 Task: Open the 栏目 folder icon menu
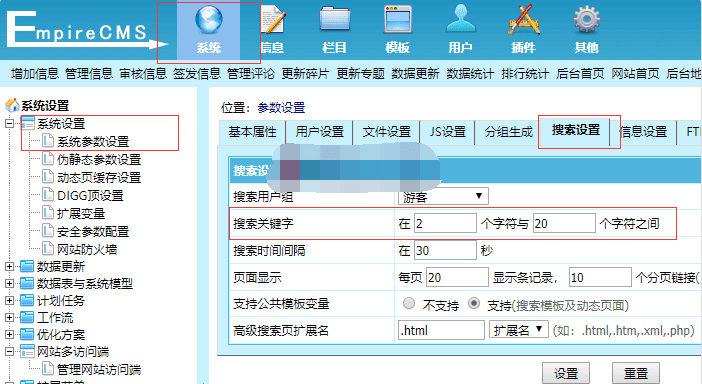coord(334,30)
